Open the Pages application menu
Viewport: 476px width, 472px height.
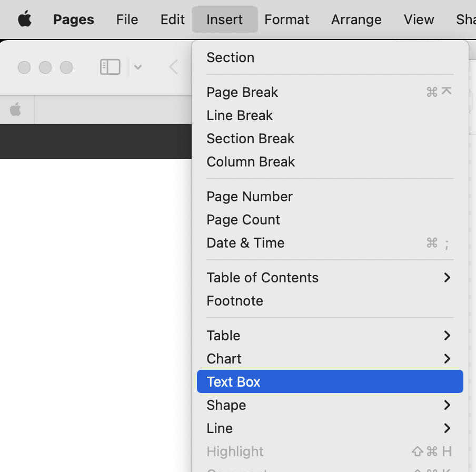[74, 19]
